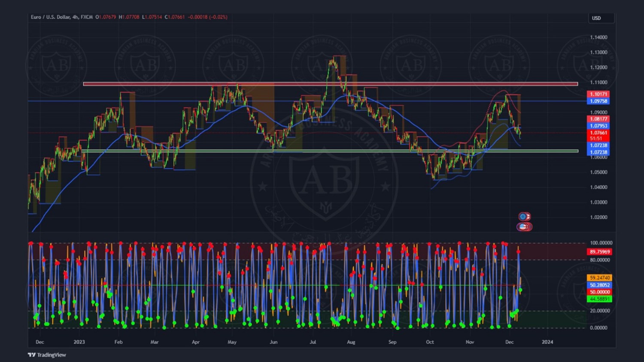
Task: Open the USD currency selector
Action: click(601, 18)
